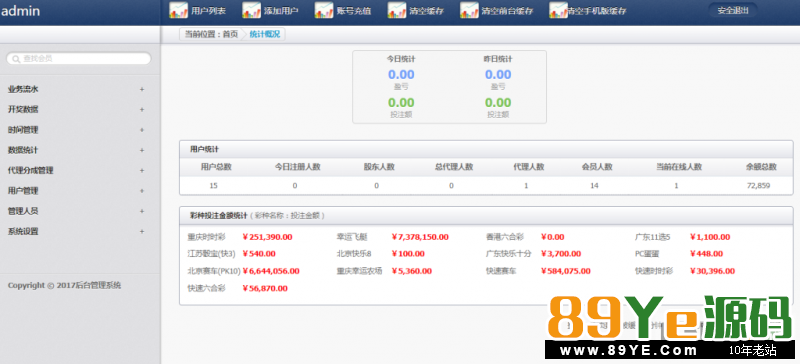Click the chart icon beside 清空前台缓存

coord(469,10)
